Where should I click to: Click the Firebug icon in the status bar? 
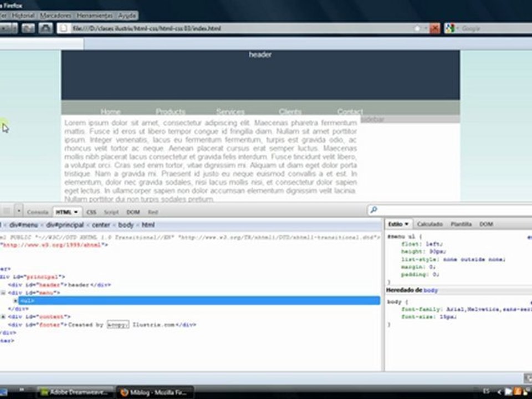528,377
